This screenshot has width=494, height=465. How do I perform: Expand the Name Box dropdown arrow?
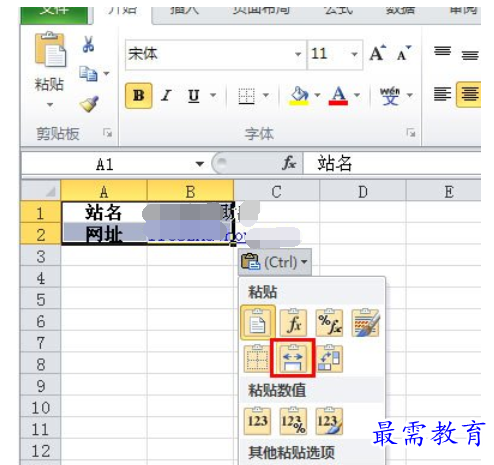coord(200,164)
